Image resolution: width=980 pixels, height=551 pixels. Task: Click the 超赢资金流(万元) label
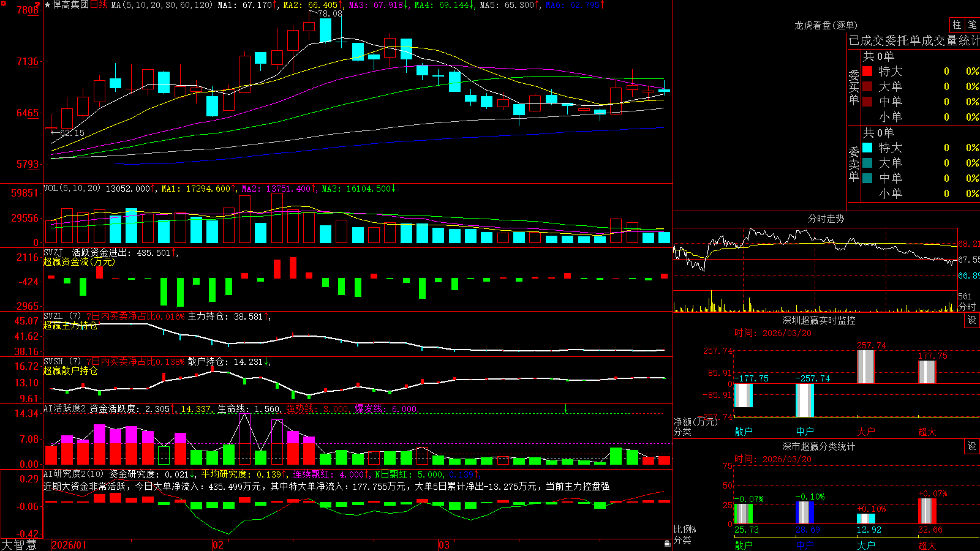(x=79, y=261)
